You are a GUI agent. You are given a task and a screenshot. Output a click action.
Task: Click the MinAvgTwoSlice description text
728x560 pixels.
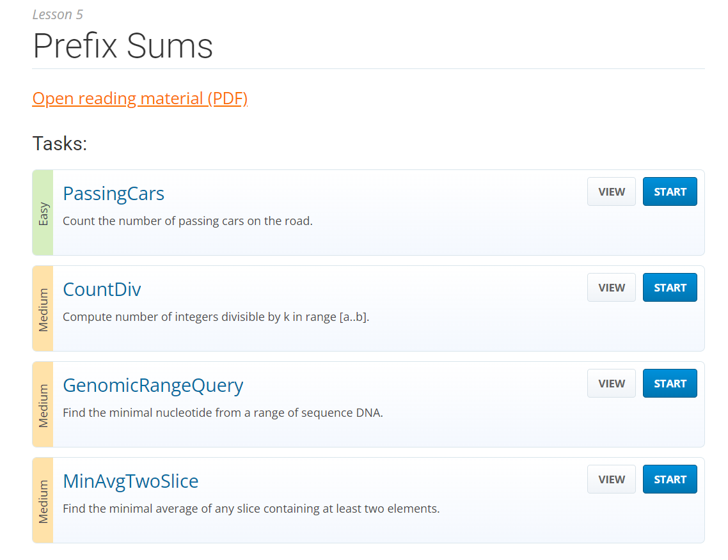[x=251, y=509]
